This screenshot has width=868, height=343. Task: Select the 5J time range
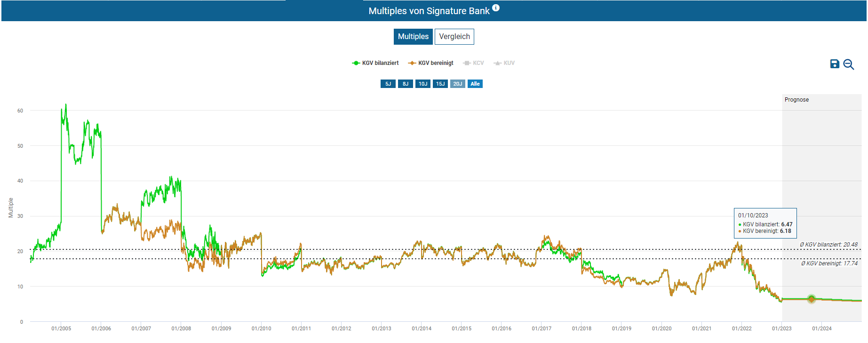pos(388,84)
